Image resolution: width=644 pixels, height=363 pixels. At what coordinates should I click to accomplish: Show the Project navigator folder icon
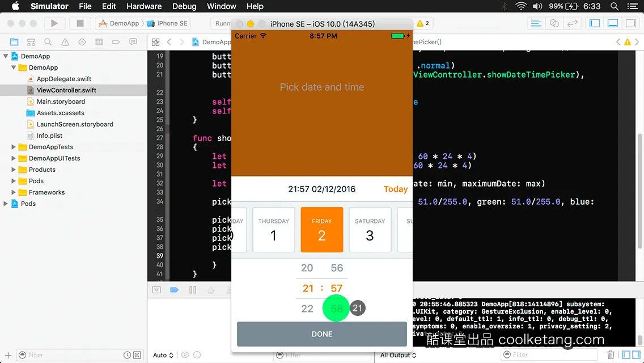click(x=14, y=42)
